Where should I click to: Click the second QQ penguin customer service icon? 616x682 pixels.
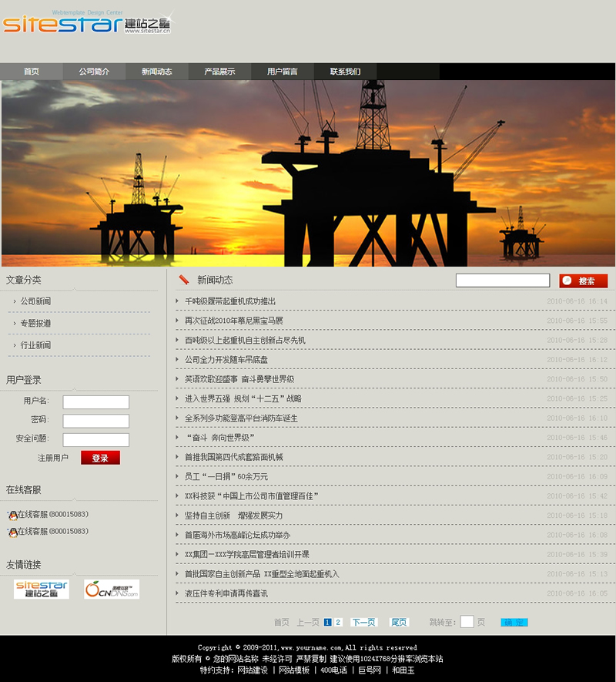12,532
